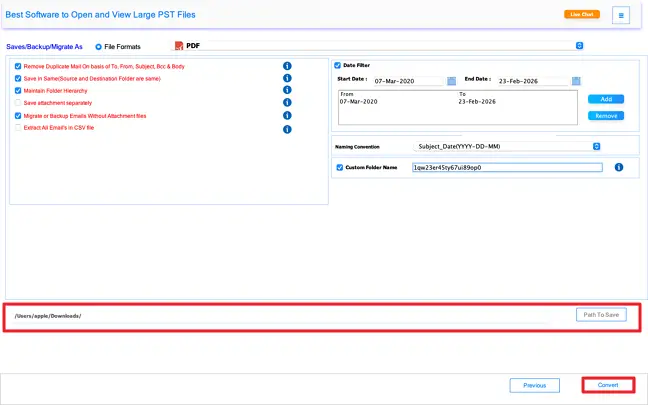The image size is (648, 405).
Task: Click info icon beside Custom Folder Name field
Action: tap(619, 167)
